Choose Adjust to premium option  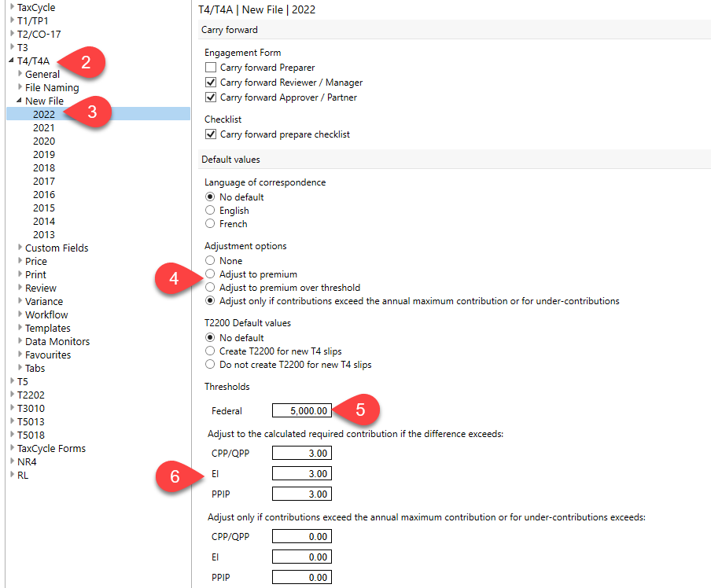(x=210, y=274)
